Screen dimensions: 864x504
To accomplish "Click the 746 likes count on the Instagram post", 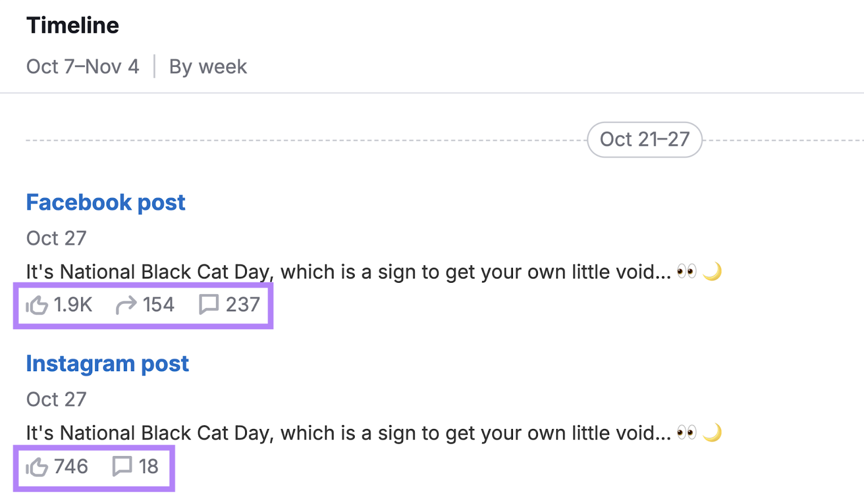I will pyautogui.click(x=71, y=466).
